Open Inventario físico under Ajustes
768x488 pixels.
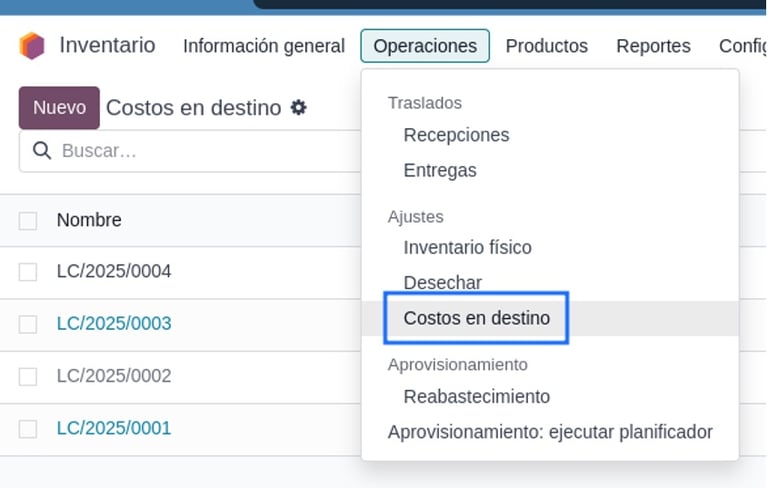(467, 247)
